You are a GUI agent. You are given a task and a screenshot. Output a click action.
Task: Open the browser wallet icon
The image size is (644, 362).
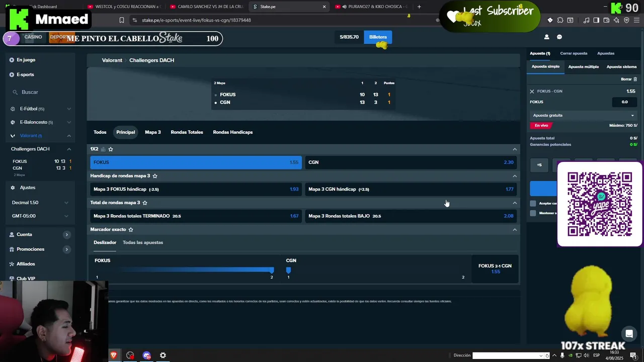pyautogui.click(x=606, y=20)
